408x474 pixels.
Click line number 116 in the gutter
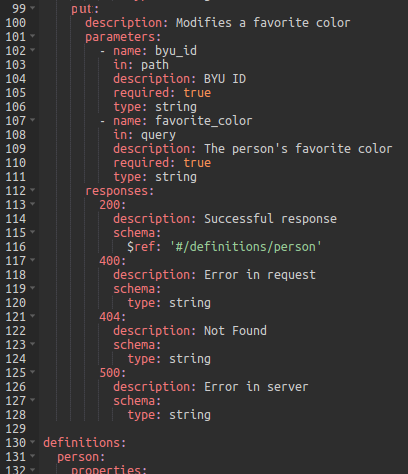tap(16, 247)
